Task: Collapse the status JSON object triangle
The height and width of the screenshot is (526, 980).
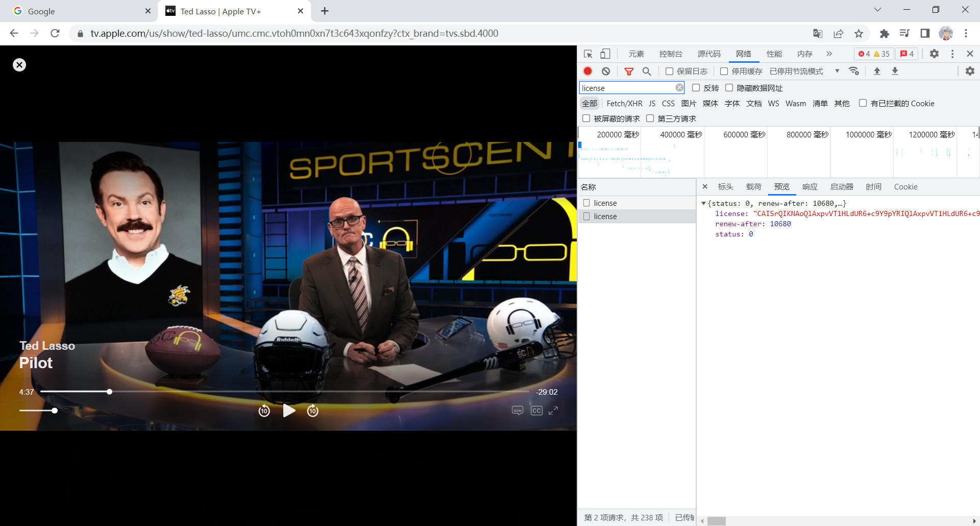Action: coord(703,203)
